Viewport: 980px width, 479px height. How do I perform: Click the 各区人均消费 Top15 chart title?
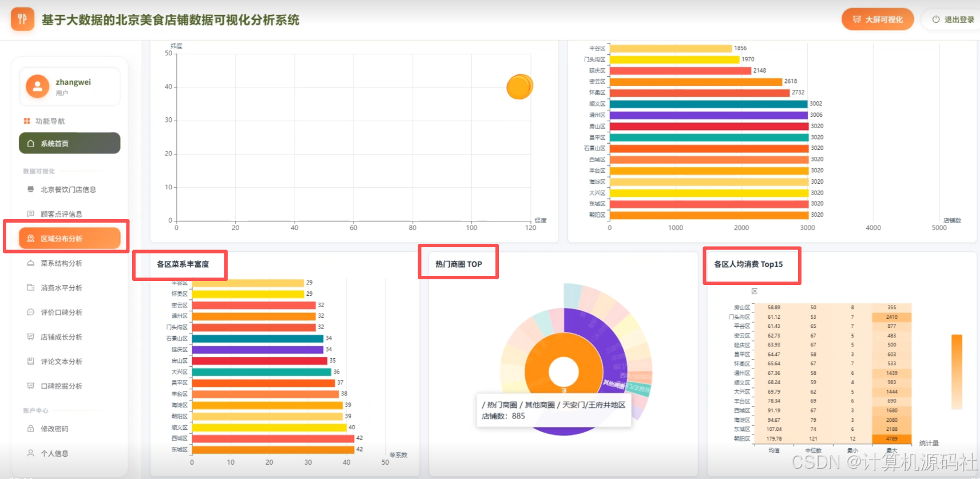tap(748, 264)
